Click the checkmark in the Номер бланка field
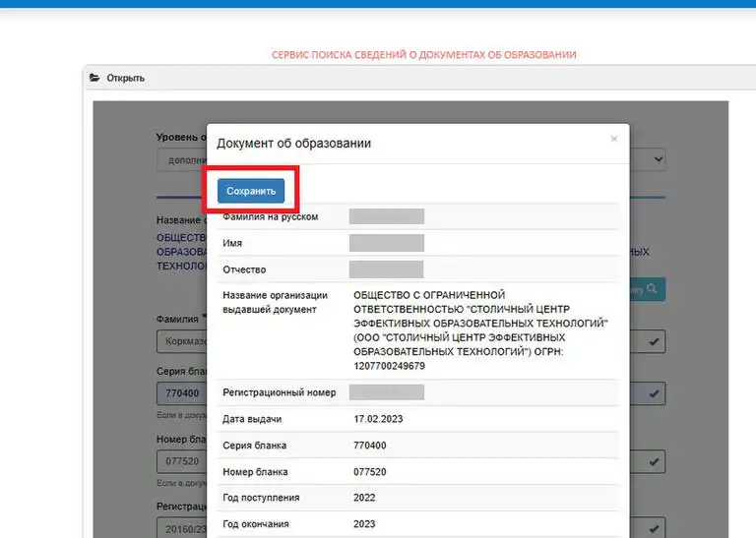This screenshot has height=538, width=756. (x=654, y=461)
